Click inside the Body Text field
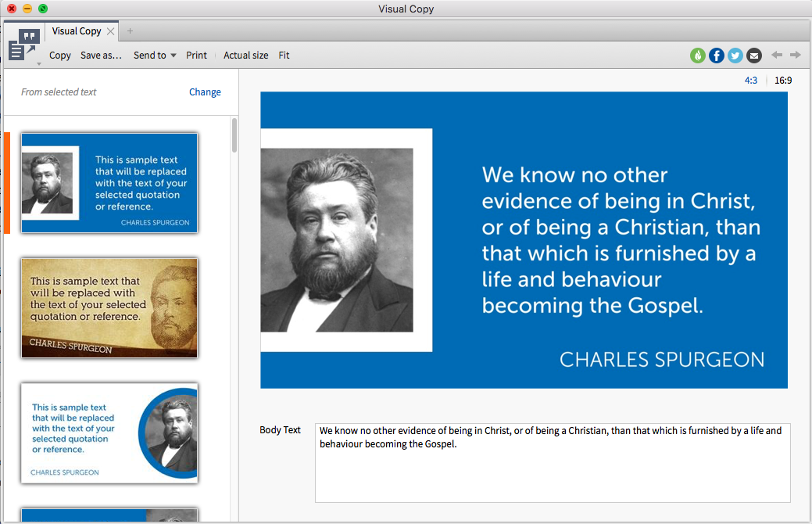Viewport: 812px width, 524px height. coord(553,463)
